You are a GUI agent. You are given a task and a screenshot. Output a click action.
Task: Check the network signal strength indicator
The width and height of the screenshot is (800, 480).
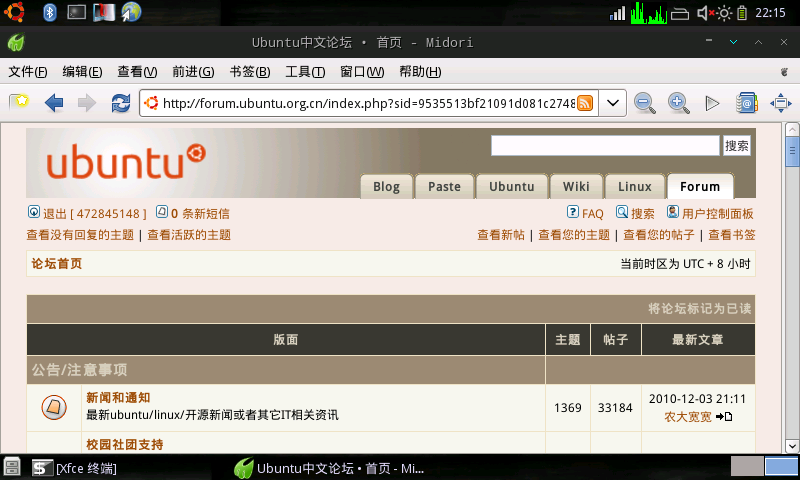tap(617, 13)
